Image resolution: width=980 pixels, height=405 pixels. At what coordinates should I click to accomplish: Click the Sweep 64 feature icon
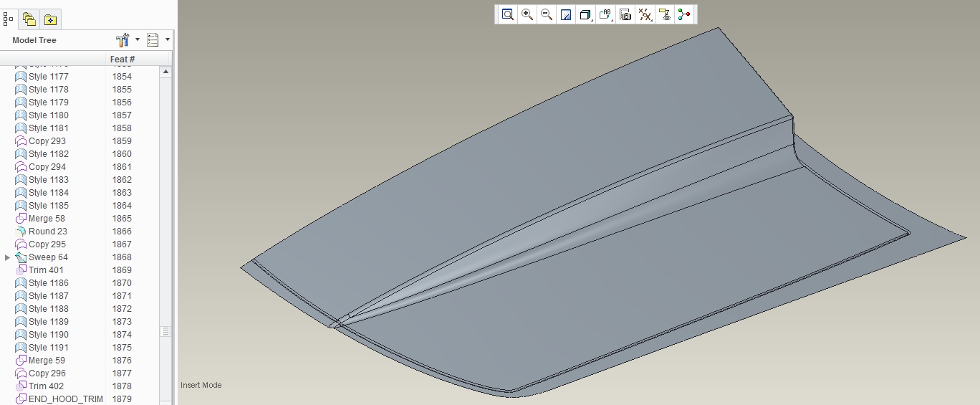[x=21, y=257]
